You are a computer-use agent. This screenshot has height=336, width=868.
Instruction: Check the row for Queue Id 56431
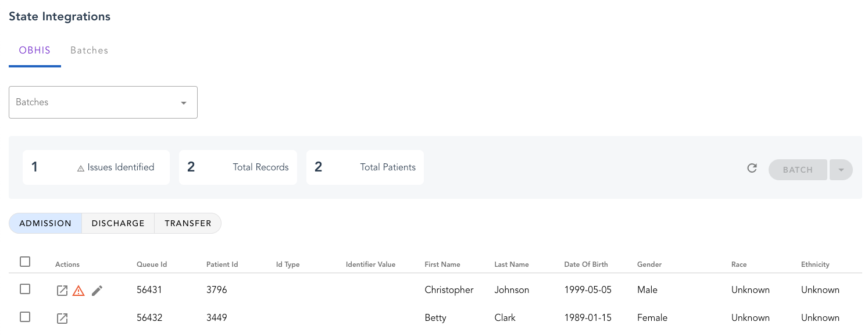coord(25,289)
